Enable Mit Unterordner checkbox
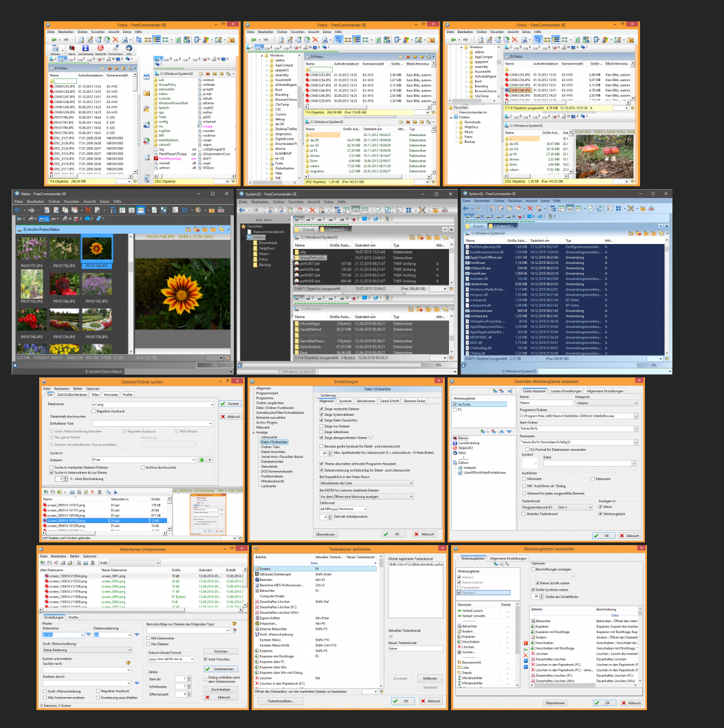Screen dimensions: 724x728 (x=149, y=639)
